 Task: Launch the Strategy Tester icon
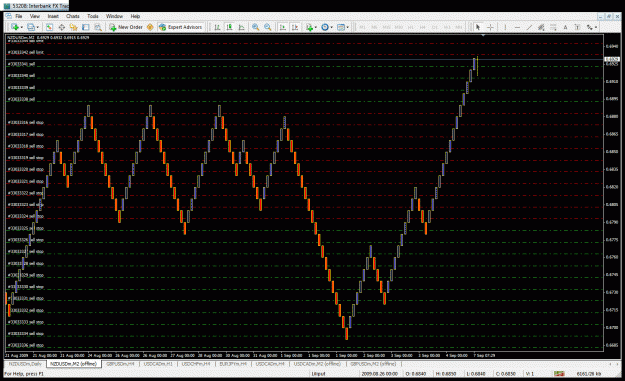coord(98,27)
